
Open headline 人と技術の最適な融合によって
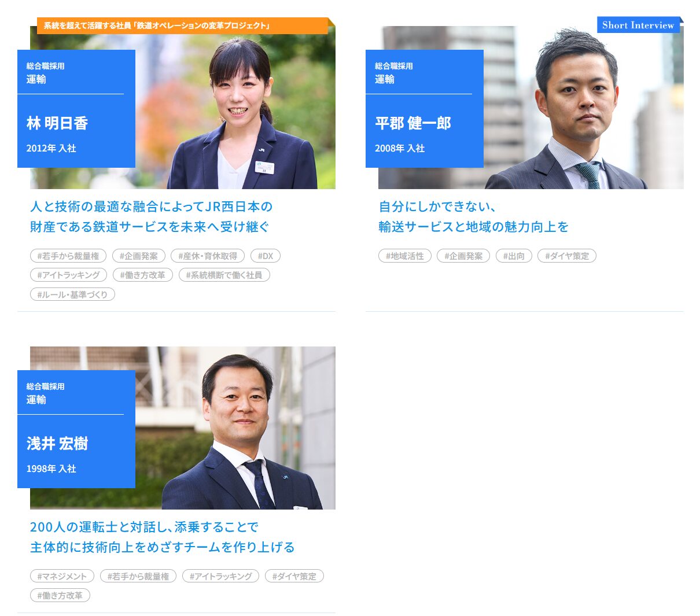[x=151, y=216]
